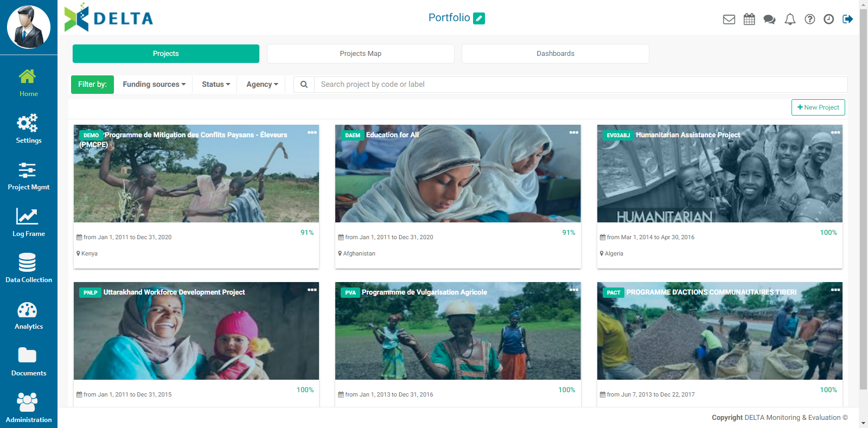The image size is (868, 428).
Task: Open the clock history icon
Action: pos(829,20)
